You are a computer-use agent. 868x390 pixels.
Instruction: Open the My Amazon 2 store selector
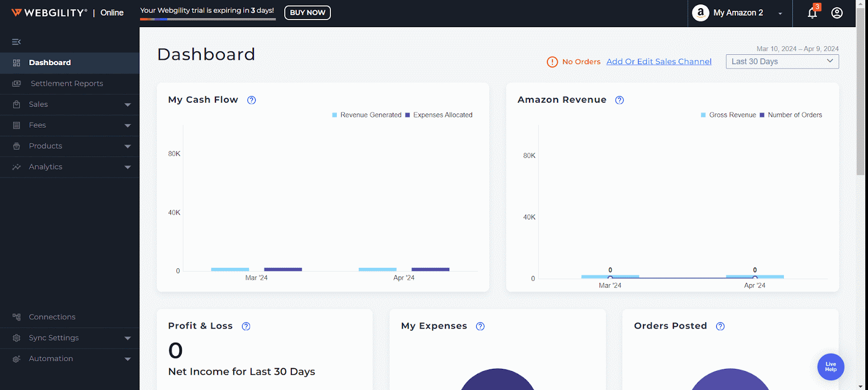point(739,13)
